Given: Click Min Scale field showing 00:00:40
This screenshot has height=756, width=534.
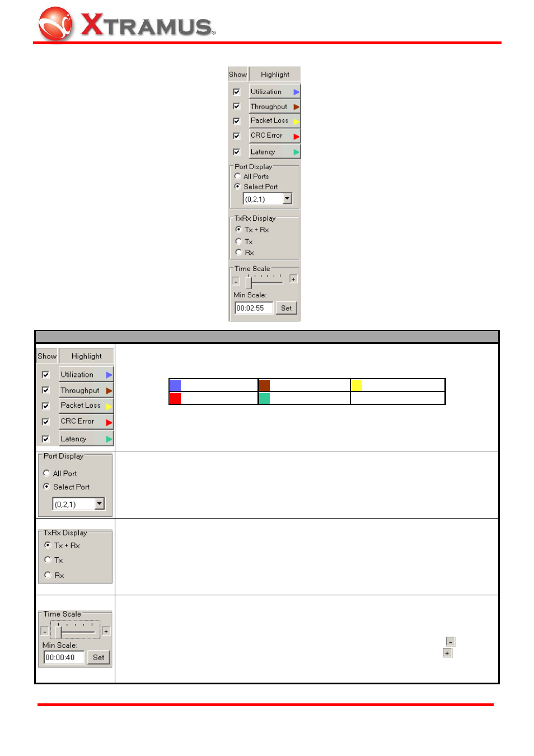Looking at the screenshot, I should click(64, 657).
